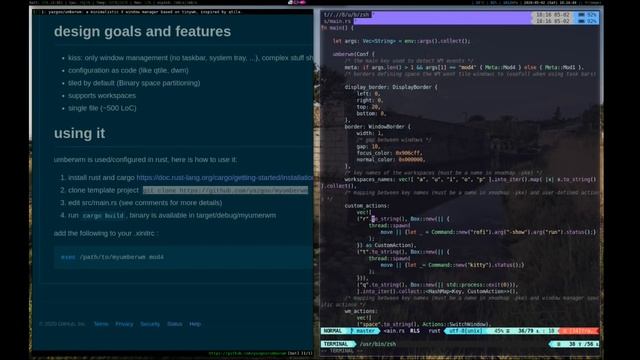Click the /usr/bin/zsh label in terminal statusline
The image size is (640, 360).
[x=378, y=344]
